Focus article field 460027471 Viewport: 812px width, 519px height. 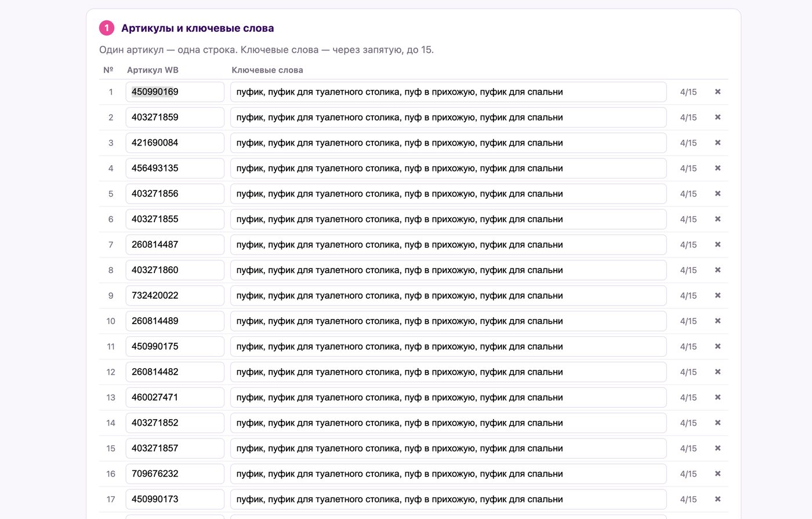(x=175, y=398)
